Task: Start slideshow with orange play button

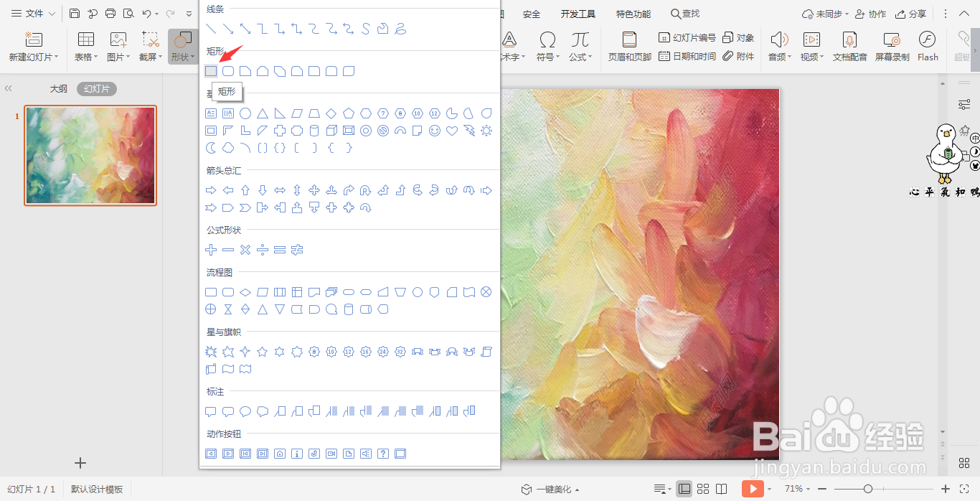Action: click(753, 489)
